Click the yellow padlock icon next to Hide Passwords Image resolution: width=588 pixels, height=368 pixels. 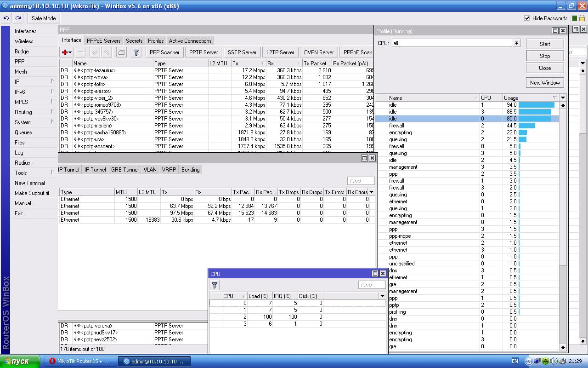[x=582, y=18]
